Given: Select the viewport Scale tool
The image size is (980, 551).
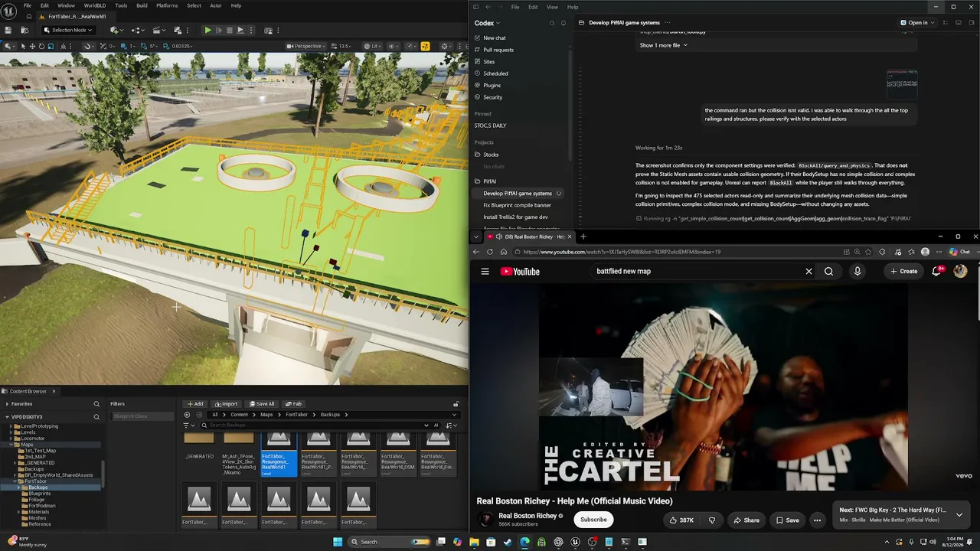Looking at the screenshot, I should coord(51,46).
